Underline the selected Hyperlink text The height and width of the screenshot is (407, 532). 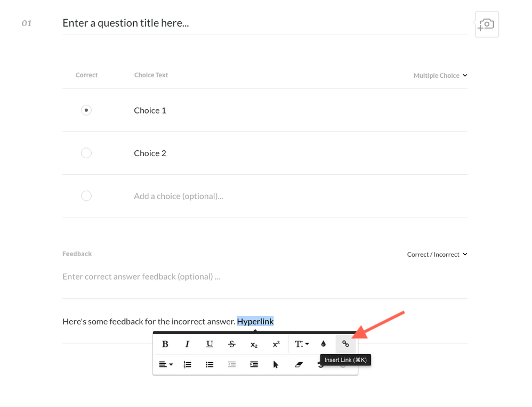pyautogui.click(x=209, y=344)
